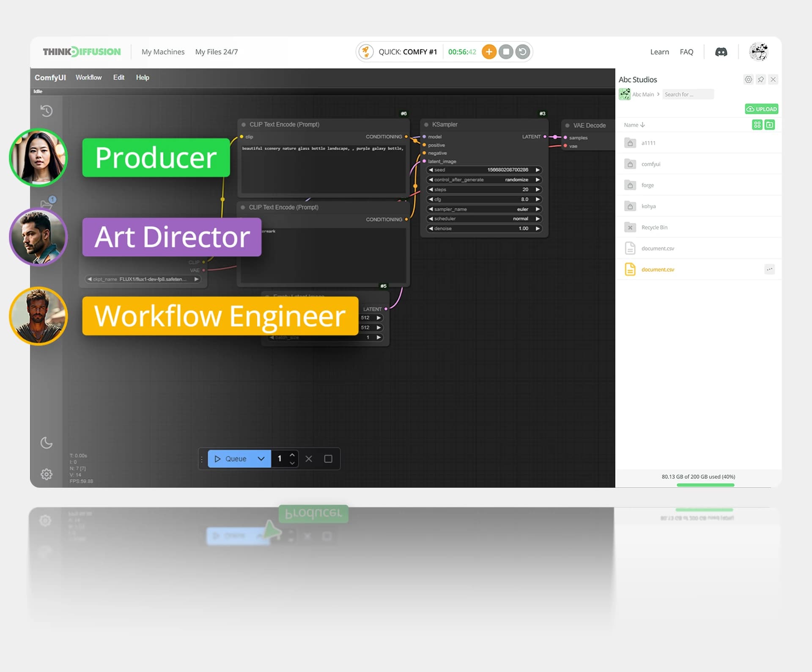Collapse the KSampler node via its dot
This screenshot has height=672, width=812.
[x=426, y=125]
